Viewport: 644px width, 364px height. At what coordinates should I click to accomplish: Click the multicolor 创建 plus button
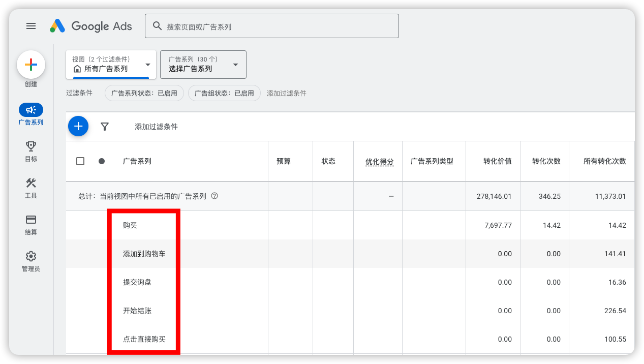31,65
